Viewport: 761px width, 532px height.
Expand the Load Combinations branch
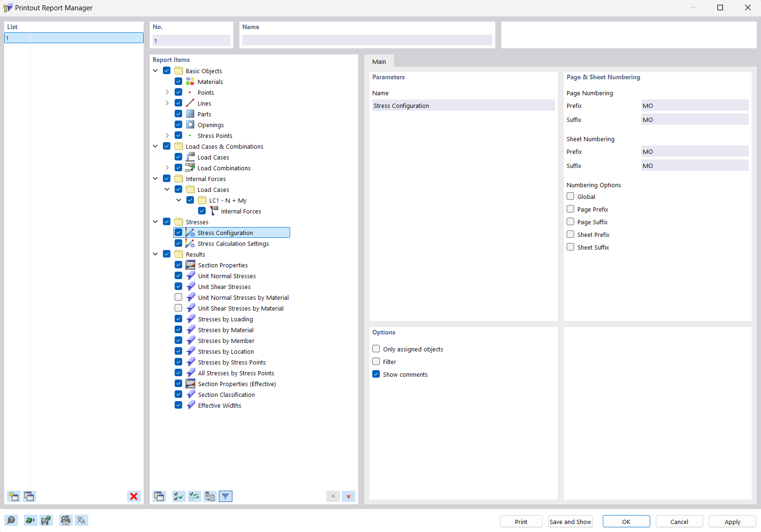167,167
